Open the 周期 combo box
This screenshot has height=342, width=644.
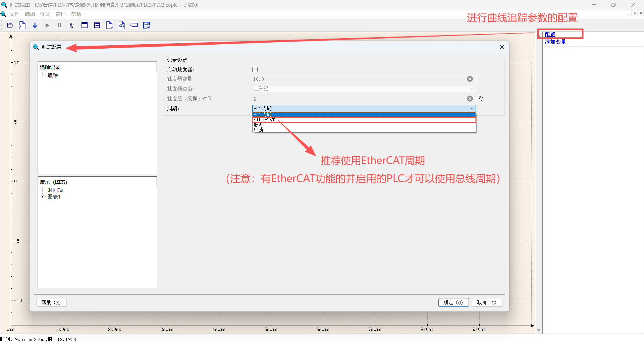364,108
